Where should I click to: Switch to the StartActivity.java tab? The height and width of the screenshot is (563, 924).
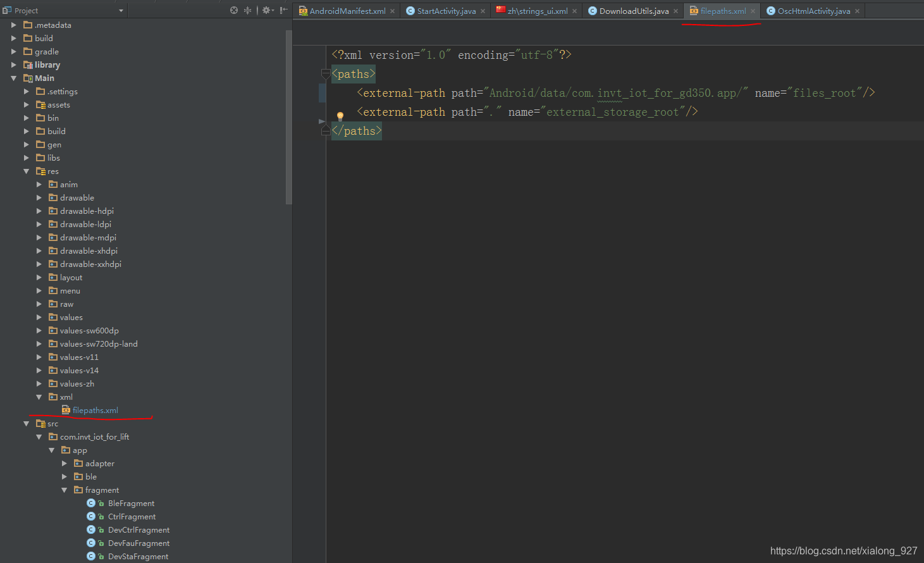pos(445,10)
